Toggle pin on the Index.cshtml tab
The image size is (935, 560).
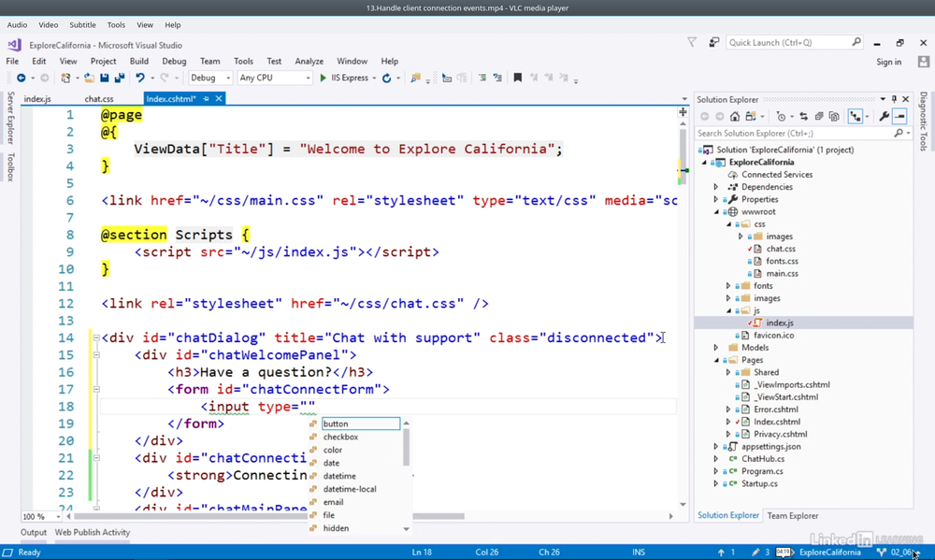click(207, 98)
